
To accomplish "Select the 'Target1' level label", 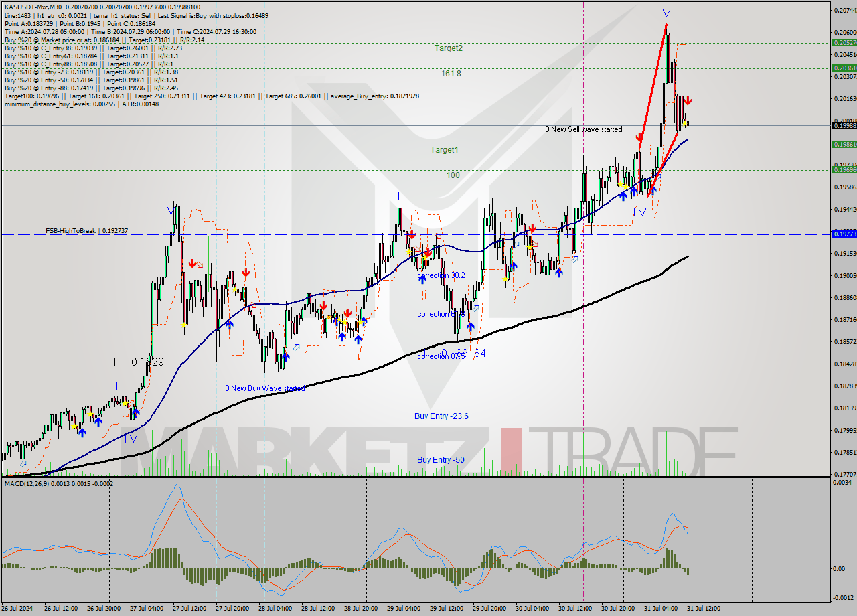I will [x=445, y=150].
